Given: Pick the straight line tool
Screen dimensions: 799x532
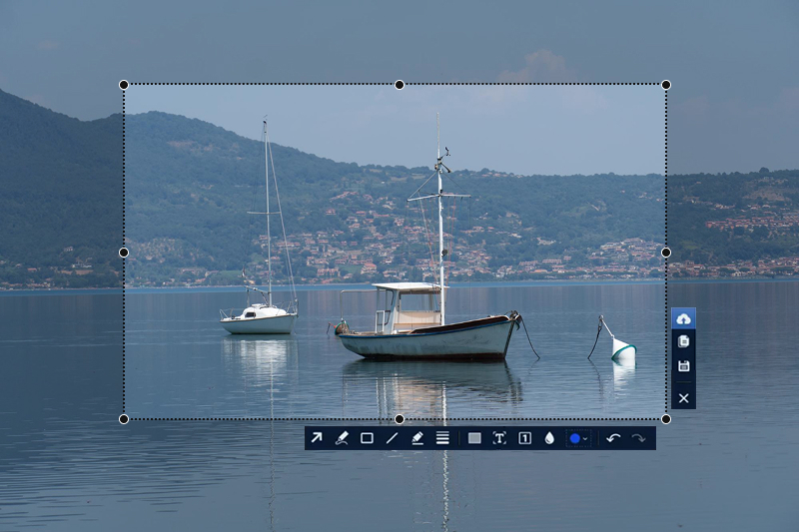Looking at the screenshot, I should tap(392, 438).
